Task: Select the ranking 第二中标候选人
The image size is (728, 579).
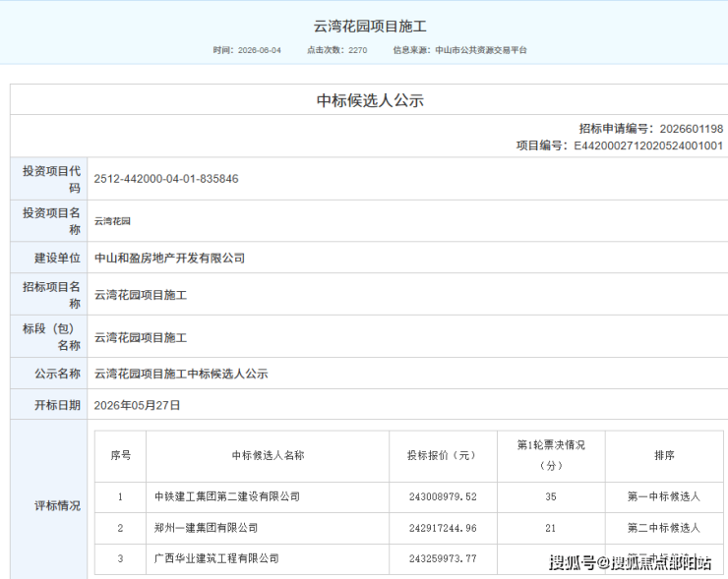Action: pos(663,528)
